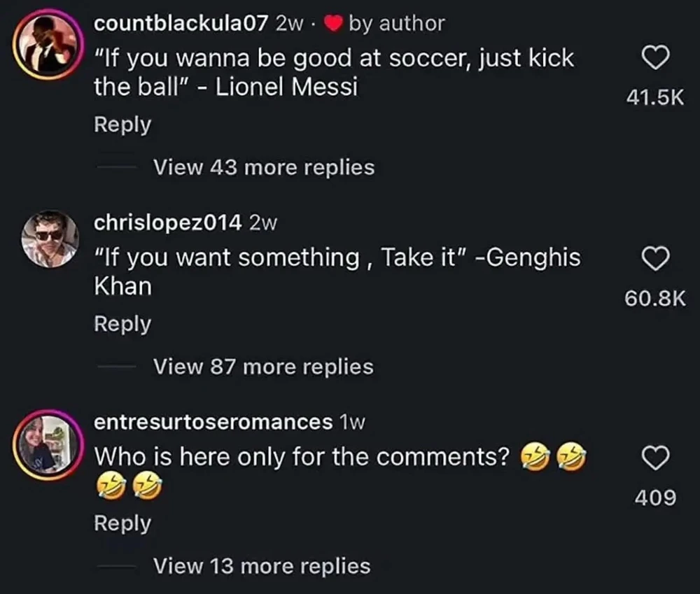Open countblackula07's profile picture
Image resolution: width=700 pixels, height=594 pixels.
(48, 44)
